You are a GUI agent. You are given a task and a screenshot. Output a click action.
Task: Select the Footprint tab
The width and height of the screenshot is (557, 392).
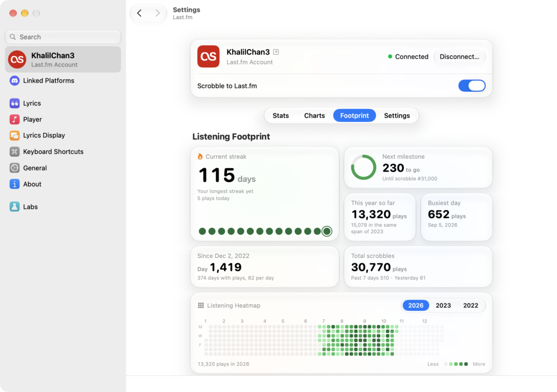click(x=354, y=116)
